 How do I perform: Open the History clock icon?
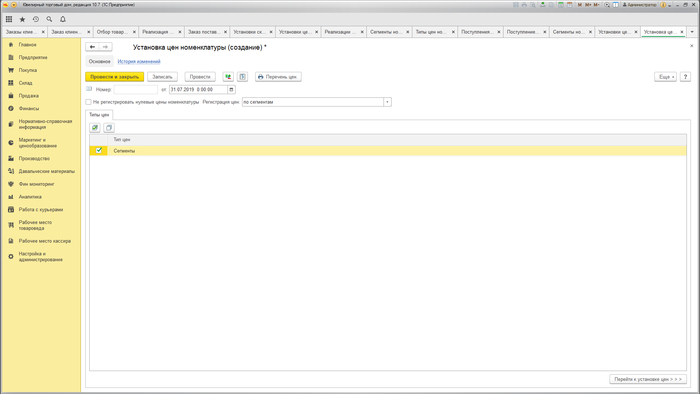click(36, 19)
